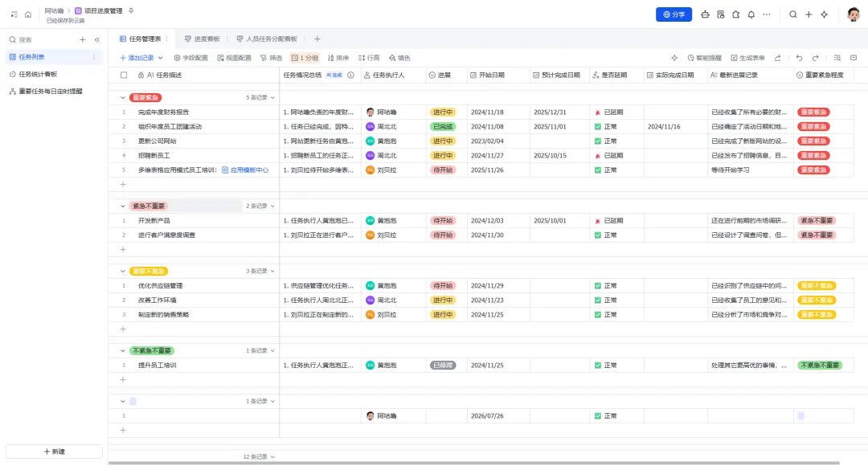Image resolution: width=868 pixels, height=466 pixels.
Task: Collapse the left sidebar with double-chevron
Action: [x=97, y=40]
